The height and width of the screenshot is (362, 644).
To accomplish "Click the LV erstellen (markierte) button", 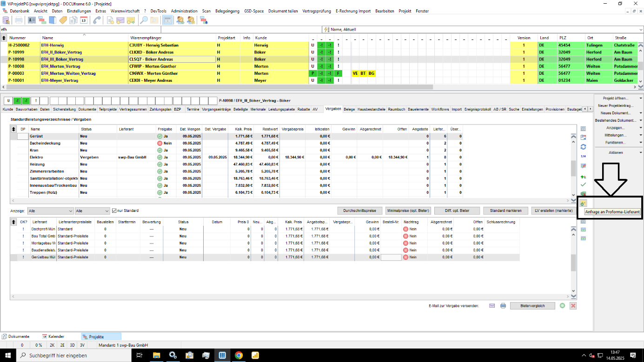I will [554, 211].
